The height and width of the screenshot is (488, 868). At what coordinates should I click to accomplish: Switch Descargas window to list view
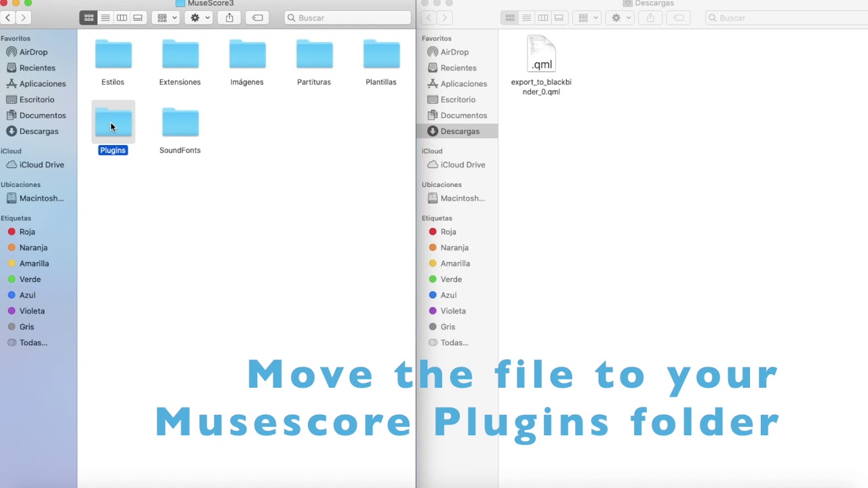[526, 18]
